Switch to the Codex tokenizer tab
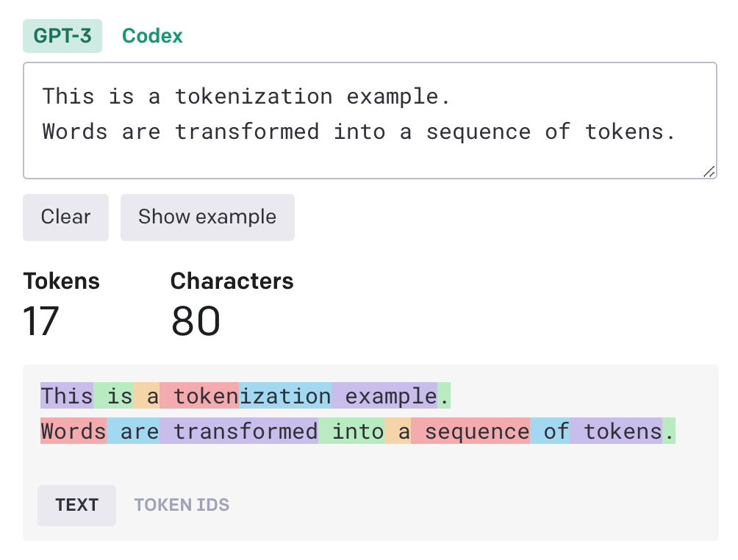The height and width of the screenshot is (560, 738). (152, 35)
